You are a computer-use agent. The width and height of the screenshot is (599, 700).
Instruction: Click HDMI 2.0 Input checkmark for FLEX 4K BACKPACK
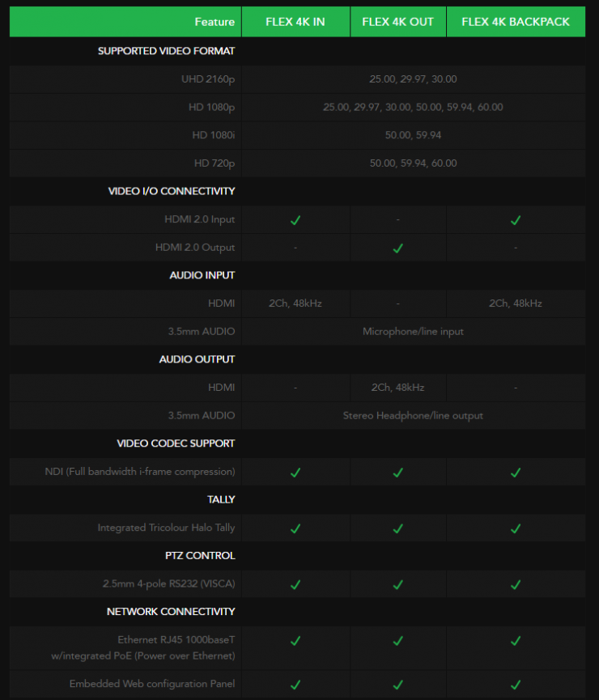(x=516, y=219)
